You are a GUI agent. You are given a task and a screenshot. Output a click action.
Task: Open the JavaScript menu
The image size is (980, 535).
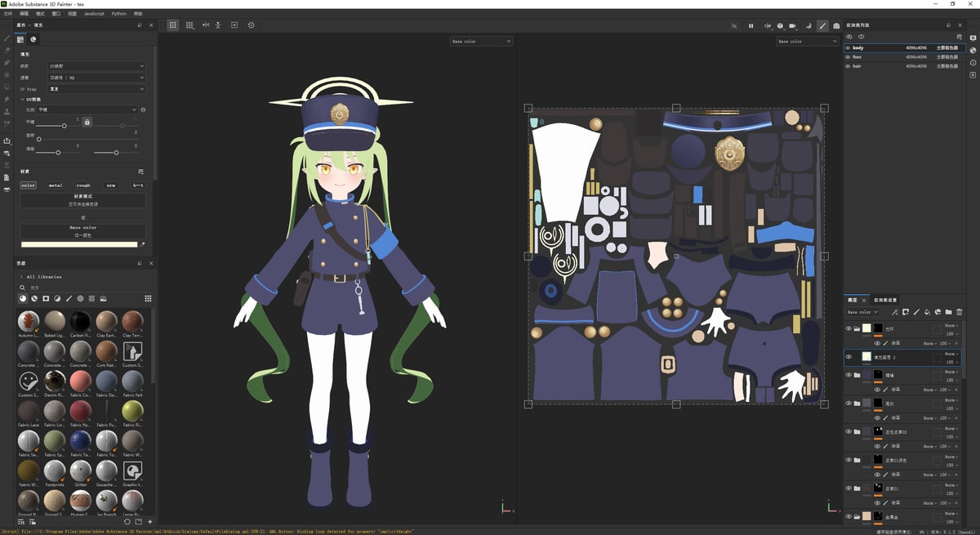[94, 14]
